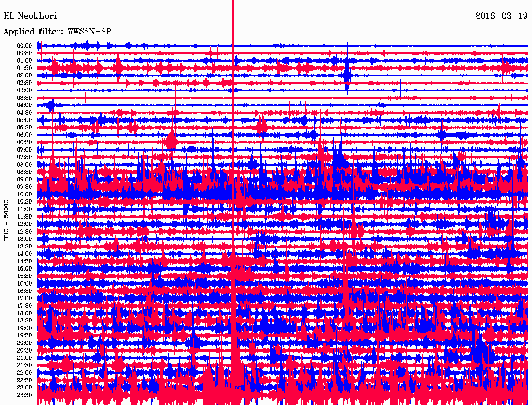Select the 07:30 time label
This screenshot has width=532, height=405.
coord(24,157)
